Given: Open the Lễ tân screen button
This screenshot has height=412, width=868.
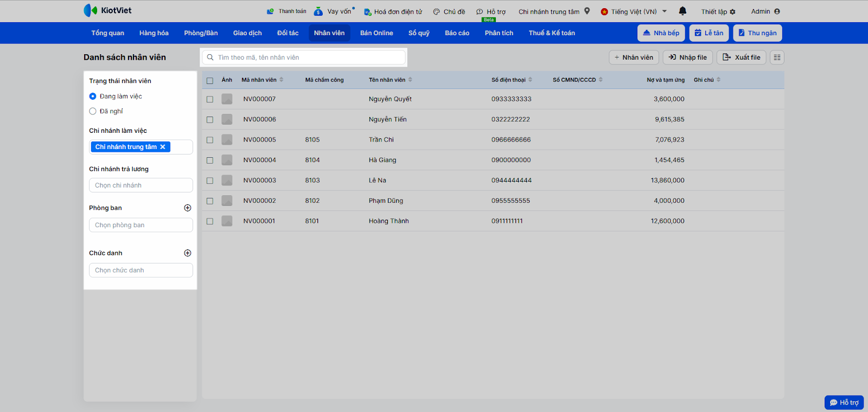Looking at the screenshot, I should 709,33.
